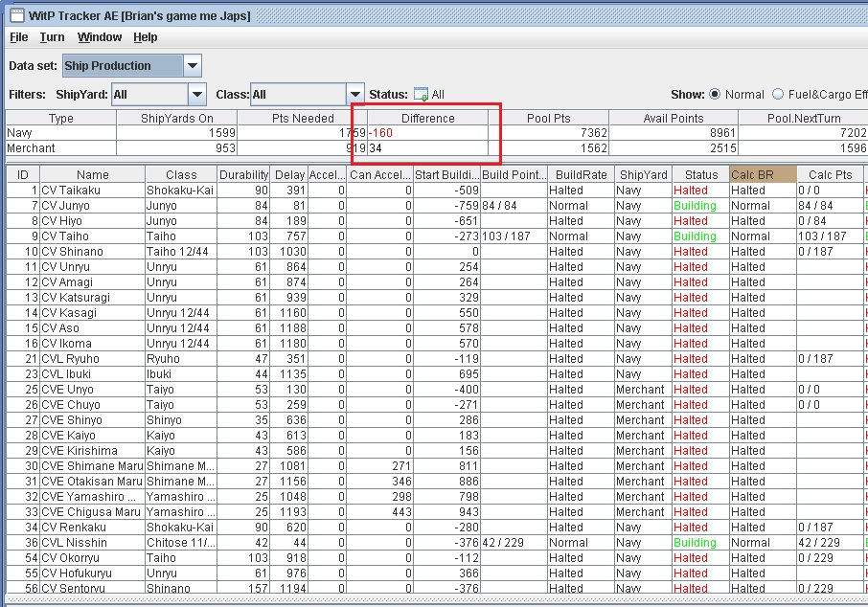Image resolution: width=868 pixels, height=607 pixels.
Task: Select the Merchant row in summary table
Action: tap(436, 148)
